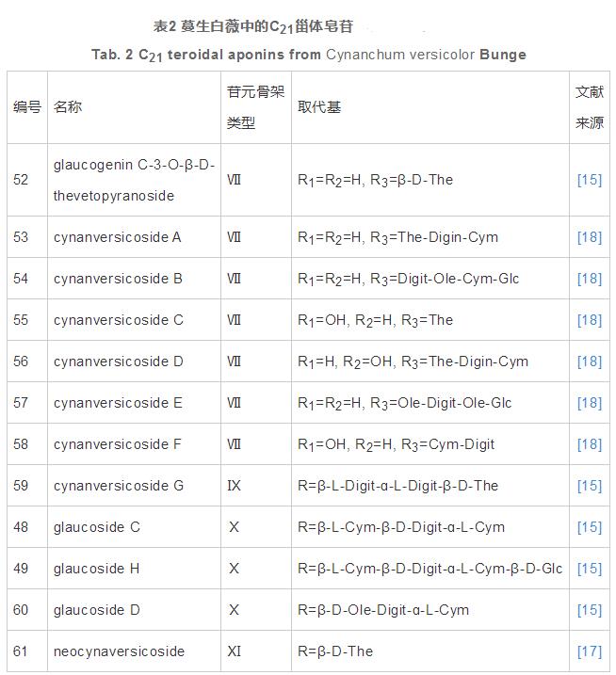Click the English table caption Tab. 2
The height and width of the screenshot is (675, 616).
point(309,55)
